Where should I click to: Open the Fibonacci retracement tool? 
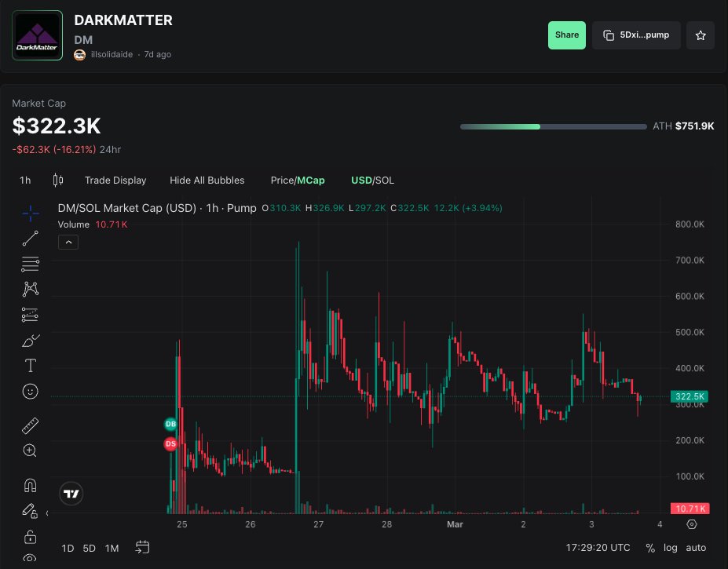[x=31, y=264]
